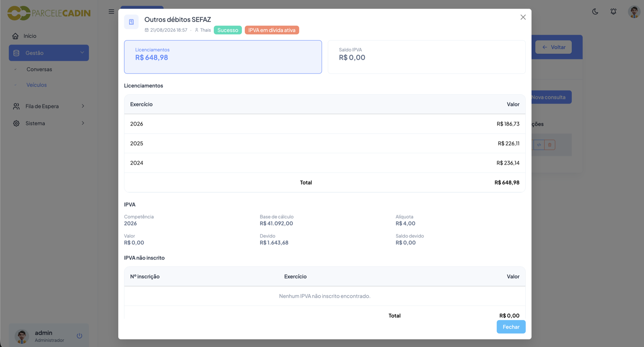Select the Saldo IPVA summary card
The image size is (644, 347).
[427, 57]
